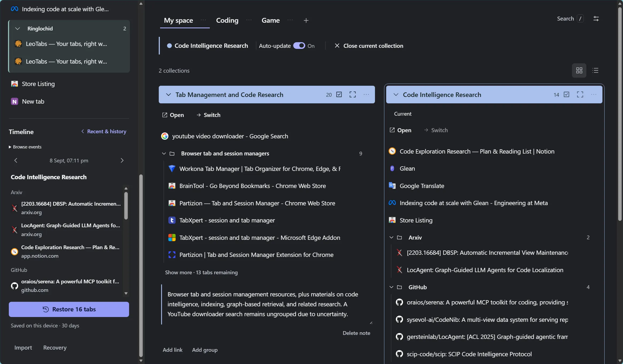623x364 pixels.
Task: Click the Google Translate favicon
Action: coord(392,186)
